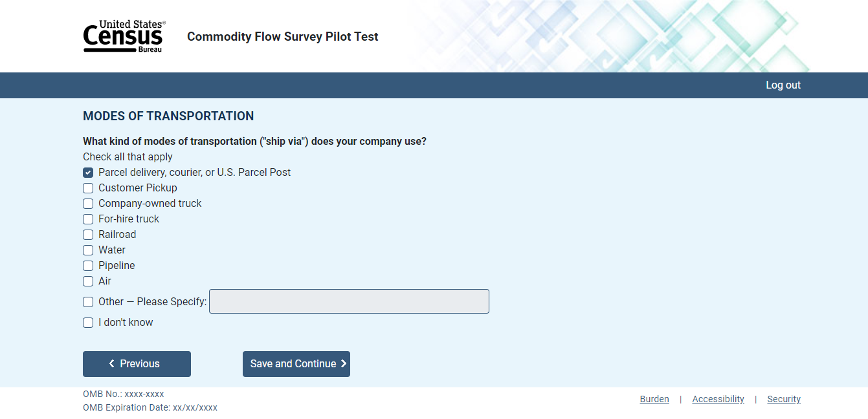Tick the I don't know checkbox
This screenshot has width=868, height=419.
88,323
